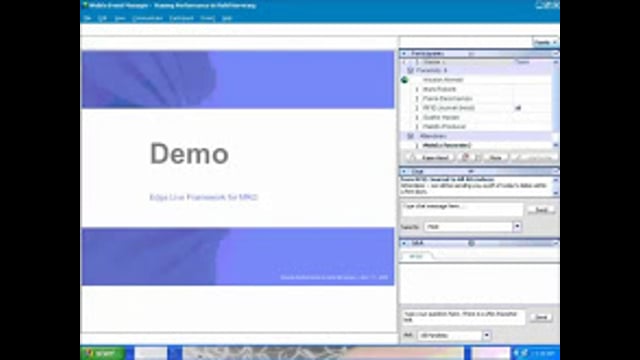Click the icon in the RFID Journal (Host) row
The image size is (640, 360).
(518, 108)
